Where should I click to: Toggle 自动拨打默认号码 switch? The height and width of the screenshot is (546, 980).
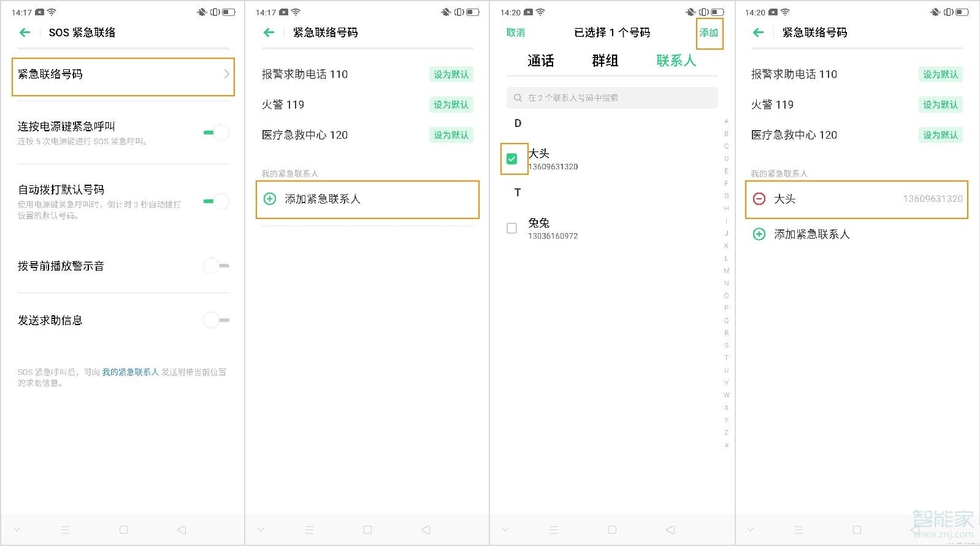coord(216,201)
